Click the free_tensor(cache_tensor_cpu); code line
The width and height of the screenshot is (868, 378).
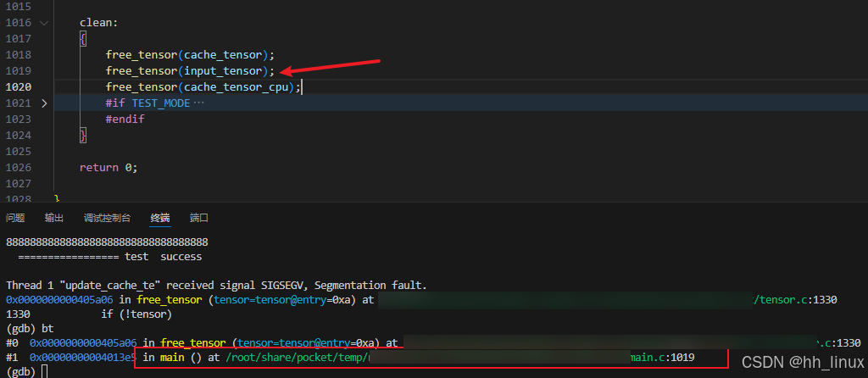pyautogui.click(x=203, y=87)
